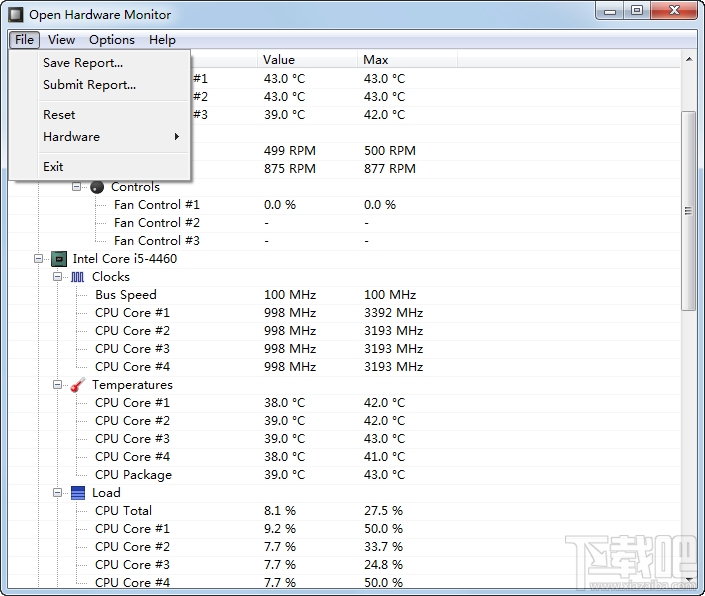Open the Options menu
The image size is (705, 596).
click(112, 40)
